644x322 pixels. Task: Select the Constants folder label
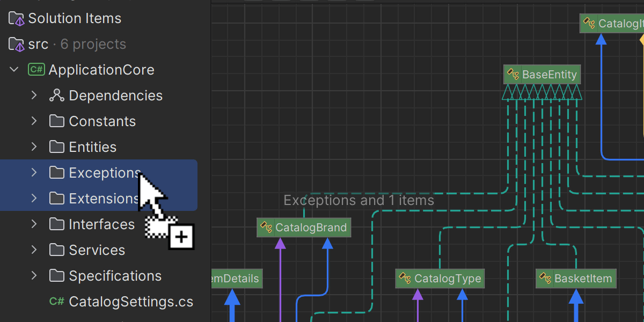pos(103,121)
